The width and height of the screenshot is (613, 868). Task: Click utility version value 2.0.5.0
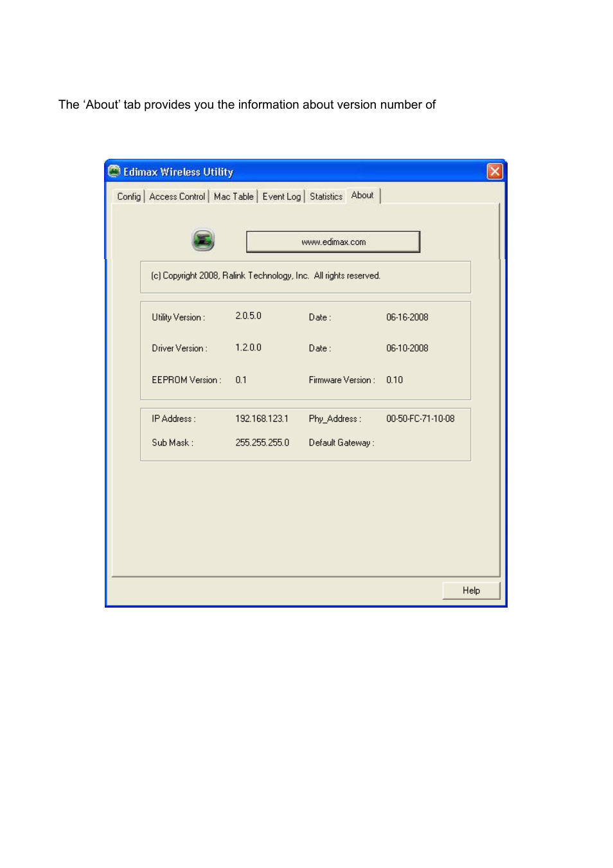(248, 316)
